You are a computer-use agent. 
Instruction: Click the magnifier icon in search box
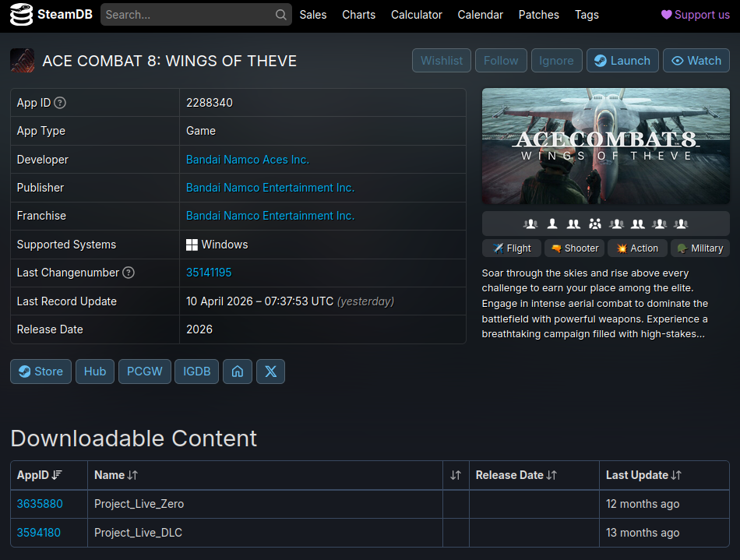pos(280,15)
